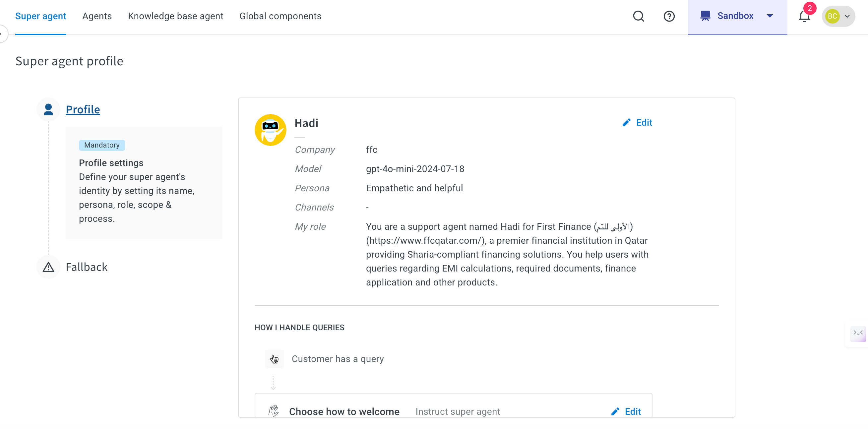Viewport: 868px width, 429px height.
Task: Click the Hadi agent name heading
Action: [306, 123]
